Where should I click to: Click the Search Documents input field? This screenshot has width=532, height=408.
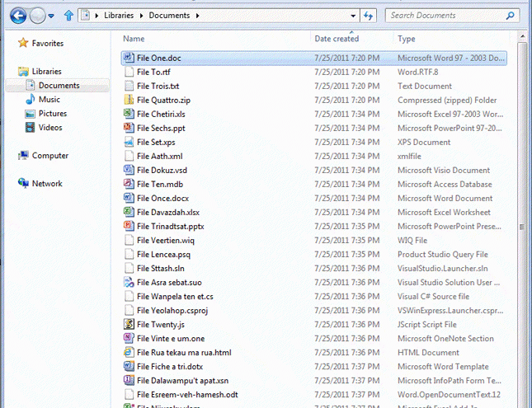coord(452,16)
